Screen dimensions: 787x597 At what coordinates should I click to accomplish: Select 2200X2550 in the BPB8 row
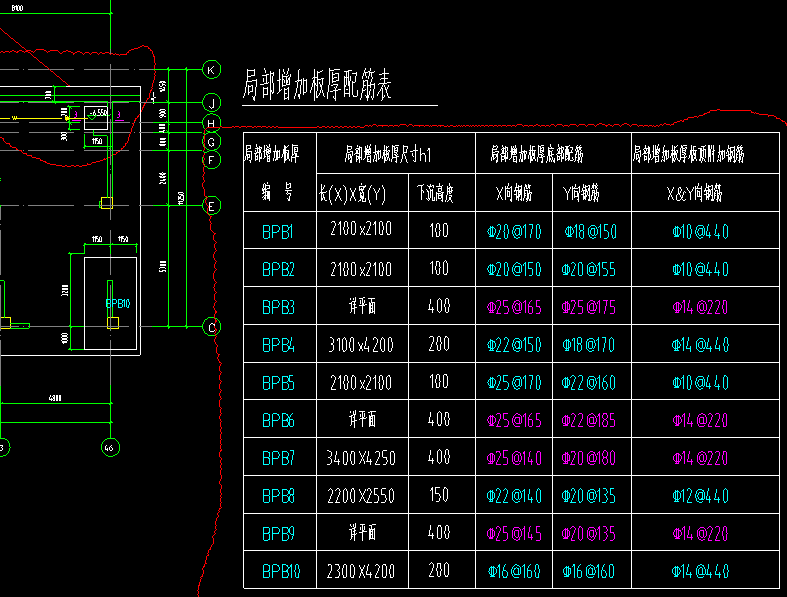coord(361,497)
